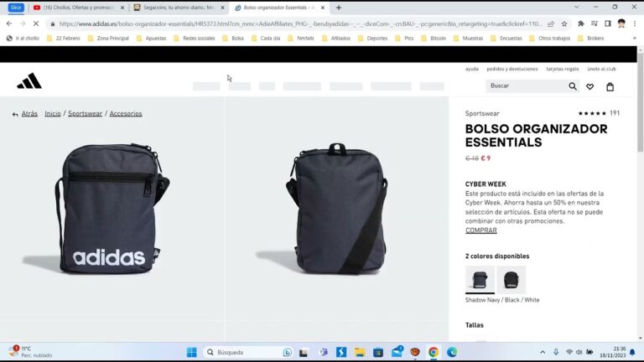Open Chrome three-dot menu
Image resolution: width=644 pixels, height=362 pixels.
click(x=635, y=23)
